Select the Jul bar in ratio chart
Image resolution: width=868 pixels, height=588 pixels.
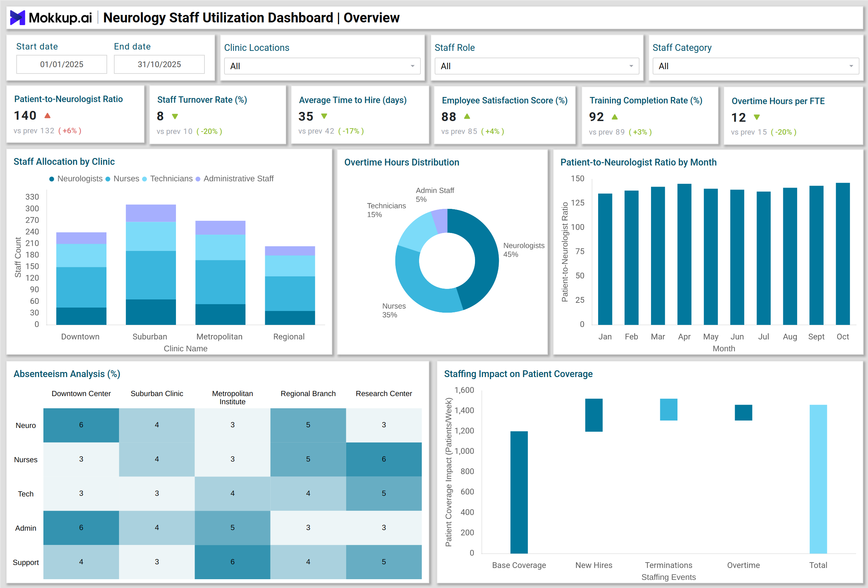tap(764, 258)
